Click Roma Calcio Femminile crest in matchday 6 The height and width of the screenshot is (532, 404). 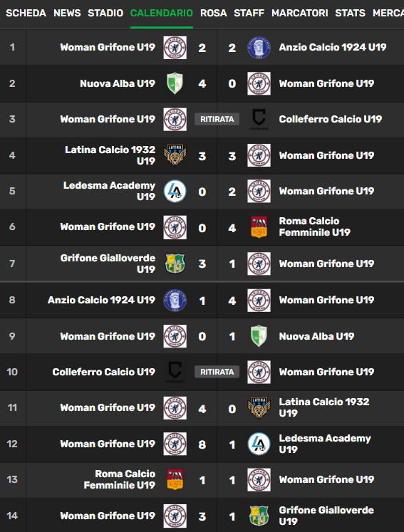click(x=259, y=227)
